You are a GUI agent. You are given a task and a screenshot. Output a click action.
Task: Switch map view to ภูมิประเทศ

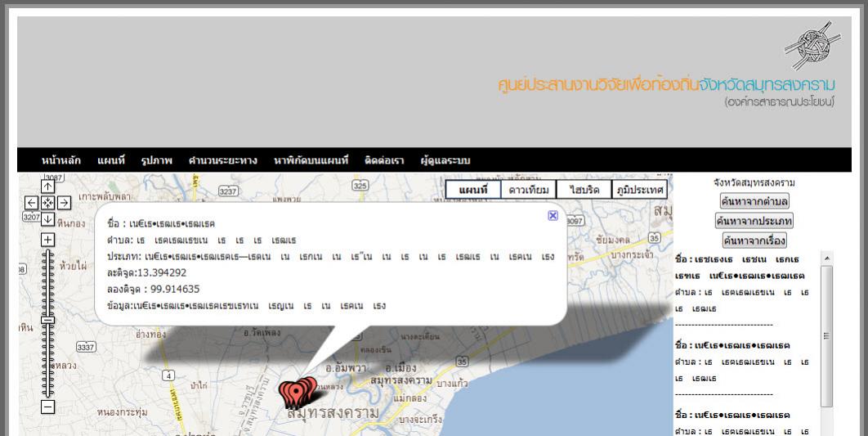[x=639, y=190]
